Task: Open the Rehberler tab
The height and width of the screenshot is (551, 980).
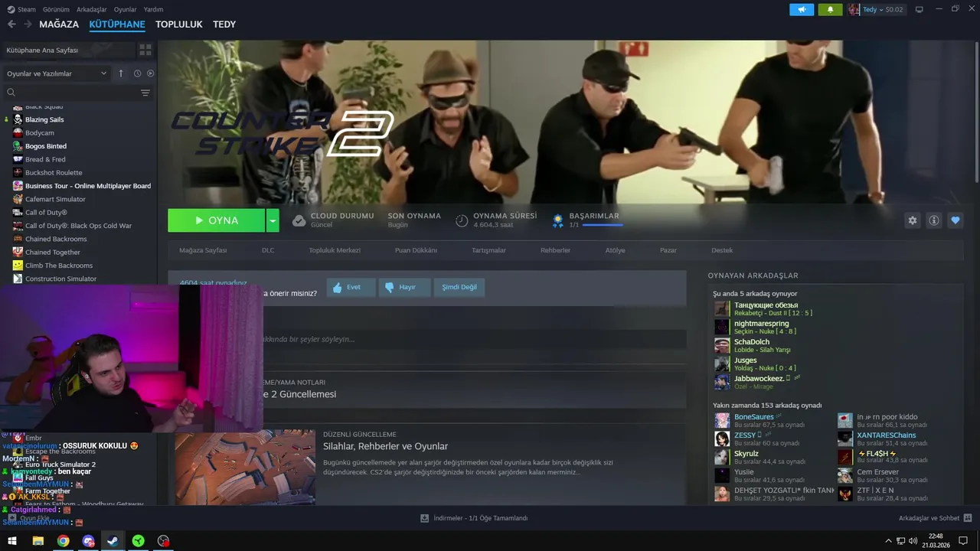Action: 555,250
